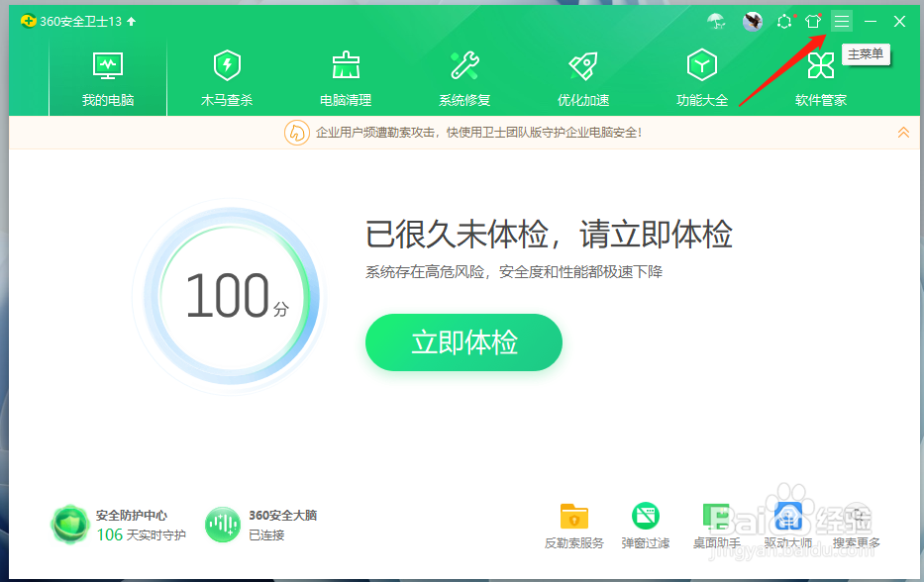Viewport: 924px width, 582px height.
Task: Open the 反勒索服务 folder icon
Action: point(574,517)
